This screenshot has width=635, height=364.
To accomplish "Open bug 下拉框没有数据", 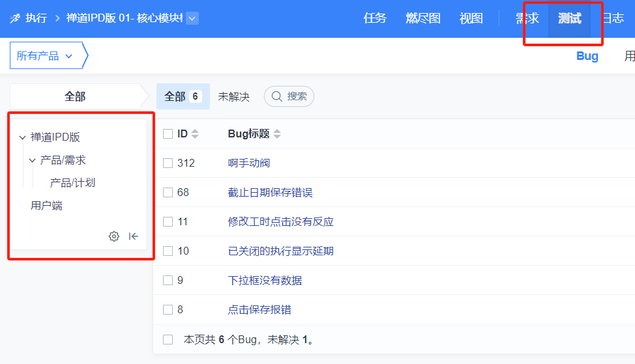I will [x=265, y=280].
